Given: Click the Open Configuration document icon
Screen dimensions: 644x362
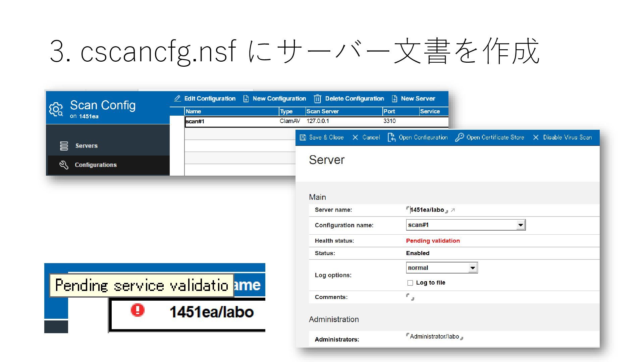Looking at the screenshot, I should [391, 137].
